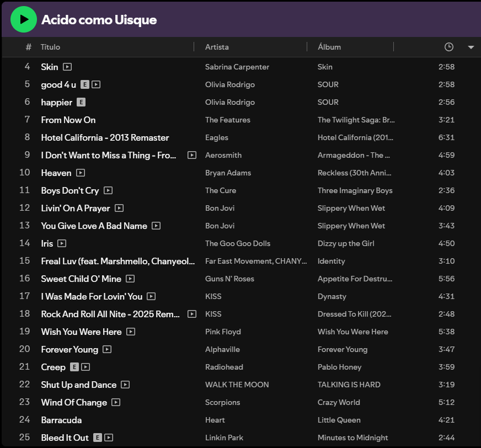
Task: Sort by the Álbum column header
Action: (x=329, y=47)
